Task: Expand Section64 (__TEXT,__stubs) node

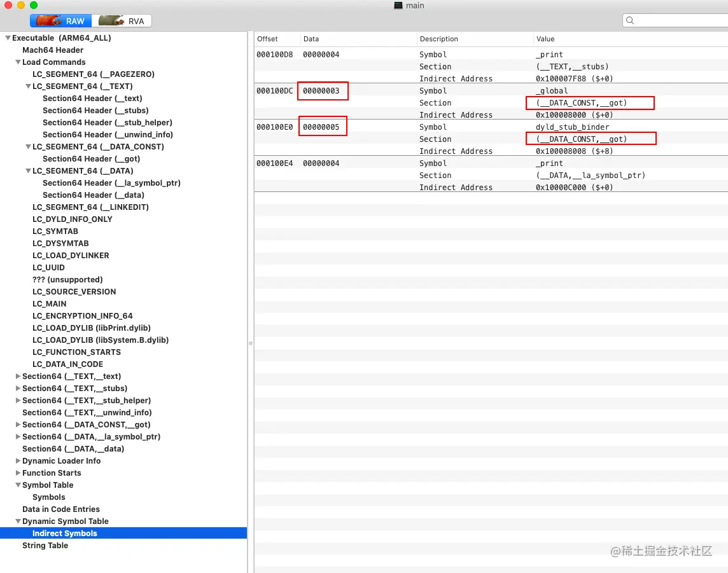Action: click(18, 389)
